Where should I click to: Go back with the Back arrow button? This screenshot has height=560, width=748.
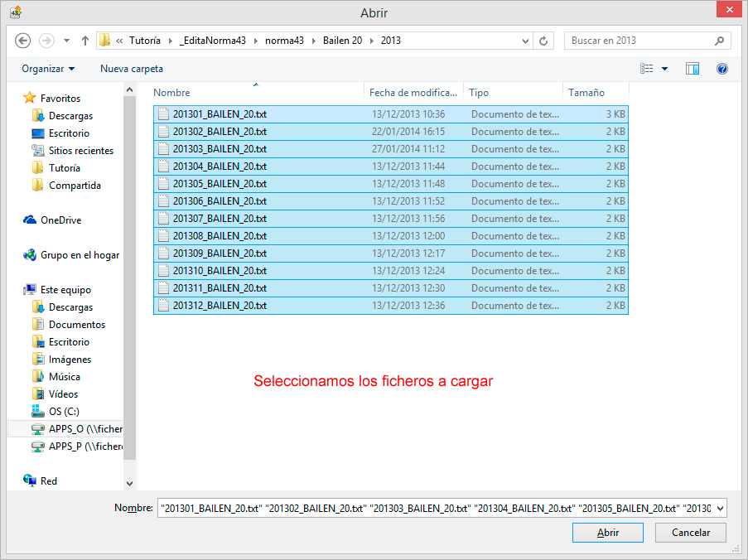click(x=23, y=41)
